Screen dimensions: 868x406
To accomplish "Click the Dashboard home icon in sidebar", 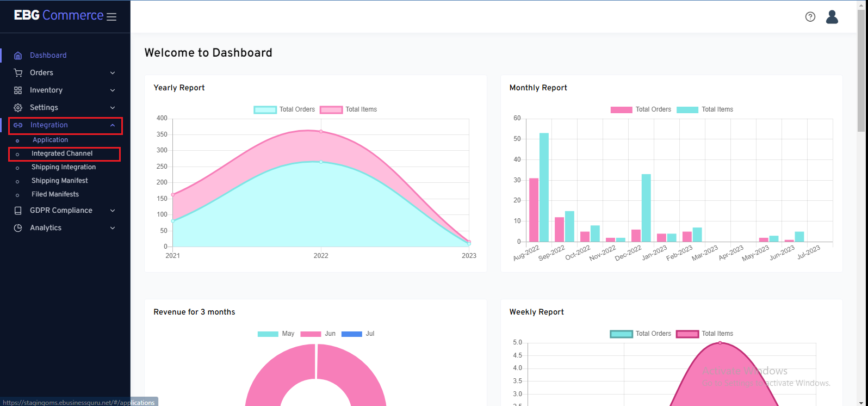I will click(x=18, y=56).
